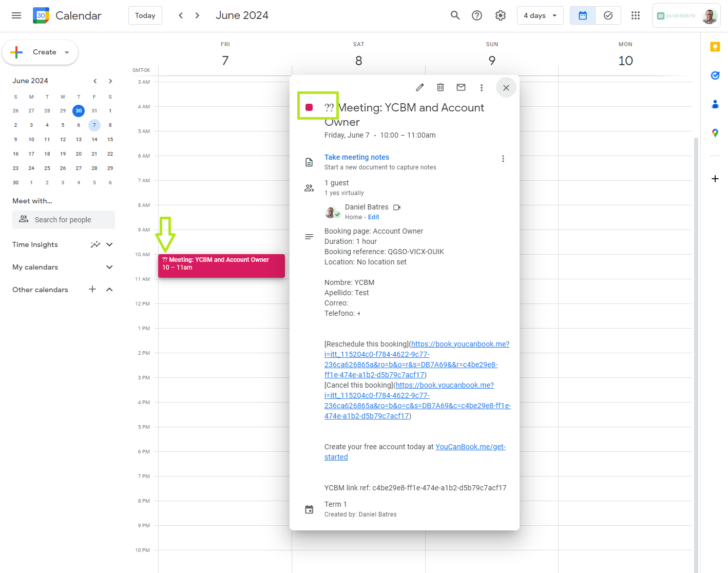728x573 pixels.
Task: Open the main menu hamburger icon
Action: (x=16, y=15)
